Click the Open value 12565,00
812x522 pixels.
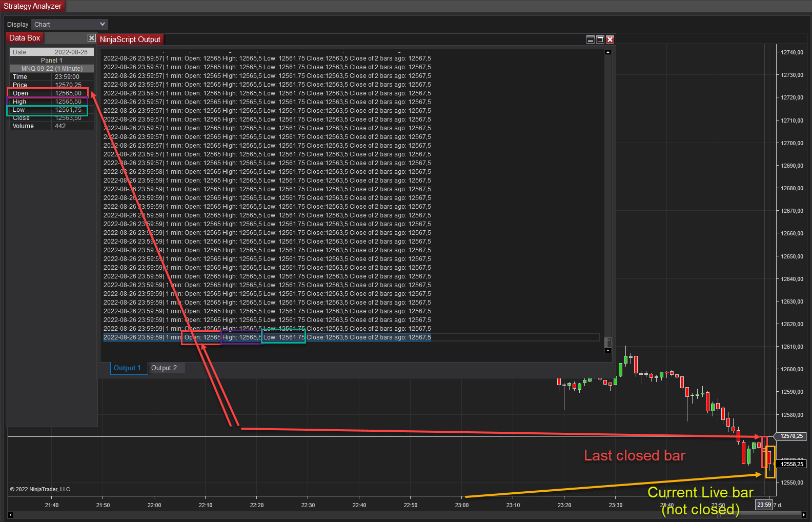(x=68, y=93)
